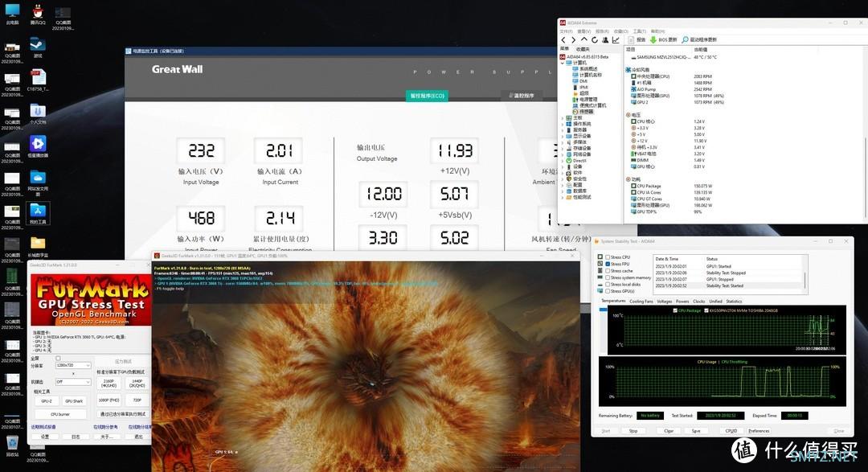
Task: Enable Stress local disks checkbox
Action: (608, 284)
